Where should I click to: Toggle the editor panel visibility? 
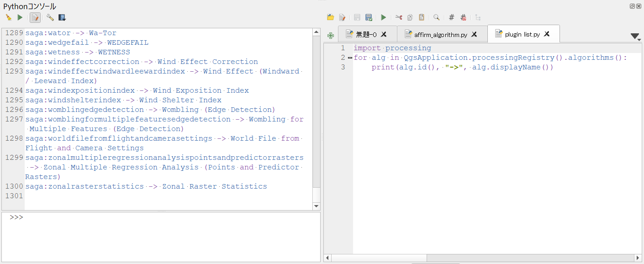(35, 17)
